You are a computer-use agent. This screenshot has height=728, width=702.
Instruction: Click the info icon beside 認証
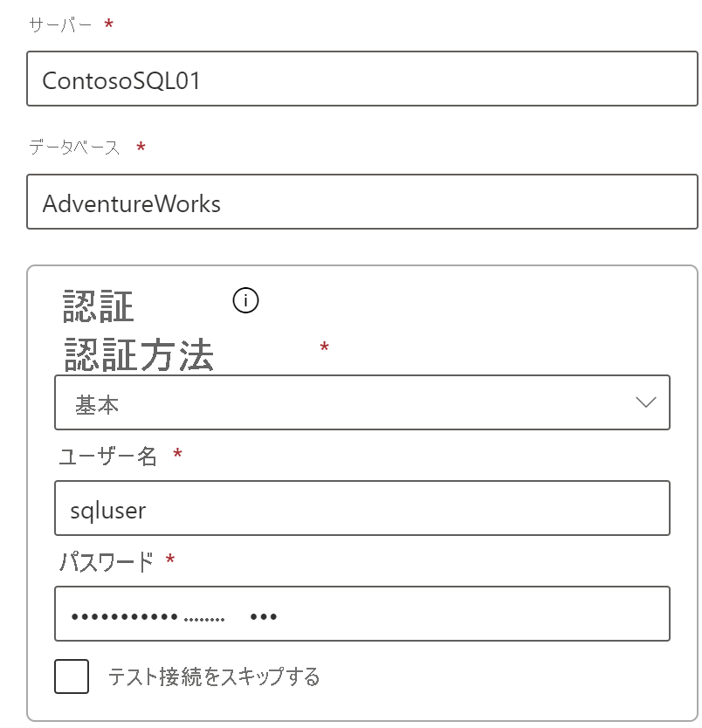(246, 301)
